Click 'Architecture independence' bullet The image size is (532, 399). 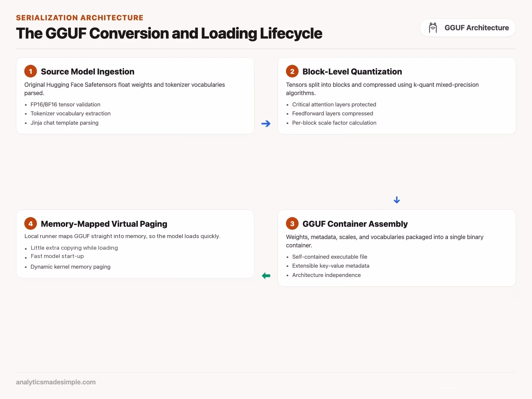click(x=326, y=275)
